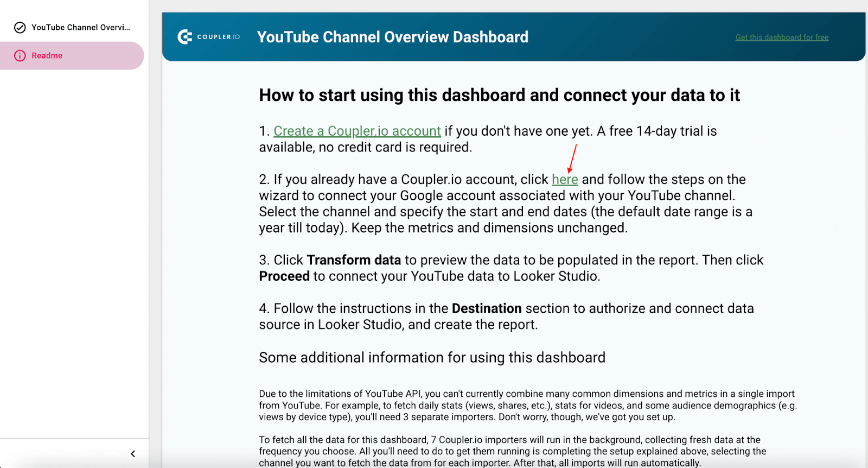Click the bold 'Proceed' text in step 3
This screenshot has height=468, width=868.
(x=284, y=276)
